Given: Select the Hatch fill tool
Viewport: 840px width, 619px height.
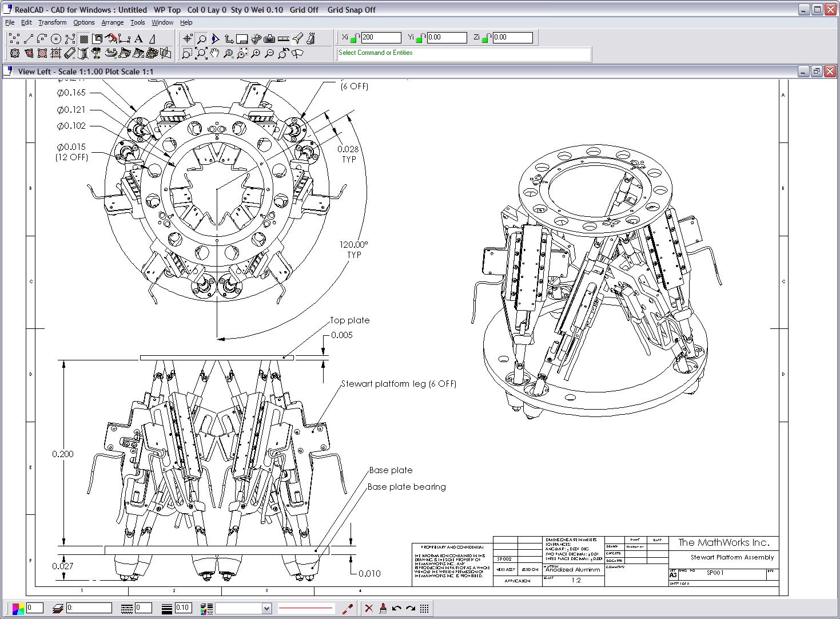Looking at the screenshot, I should 84,39.
